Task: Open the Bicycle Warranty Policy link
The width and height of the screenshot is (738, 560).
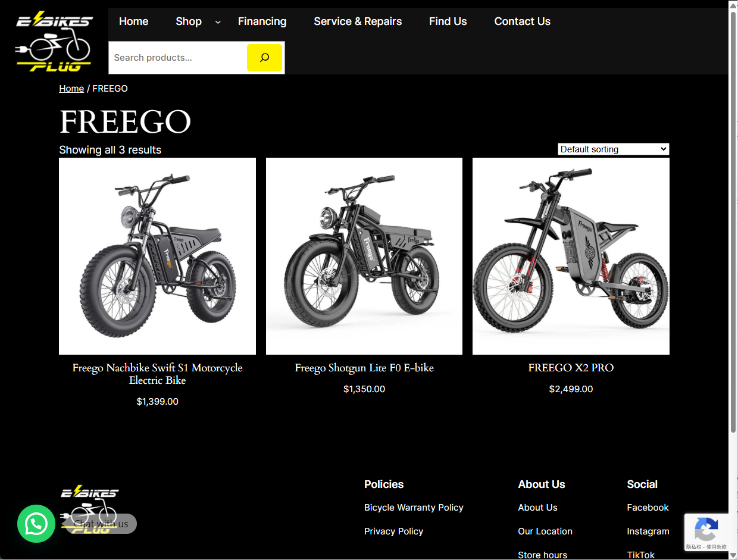Action: (x=413, y=507)
